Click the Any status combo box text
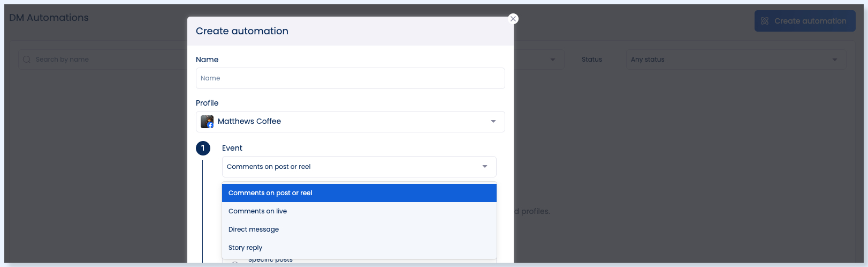Screen dimensions: 868x267 coord(648,60)
